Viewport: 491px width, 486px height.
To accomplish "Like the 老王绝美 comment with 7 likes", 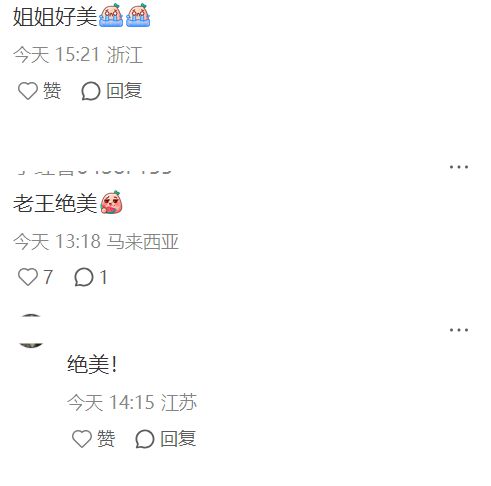I will (28, 277).
